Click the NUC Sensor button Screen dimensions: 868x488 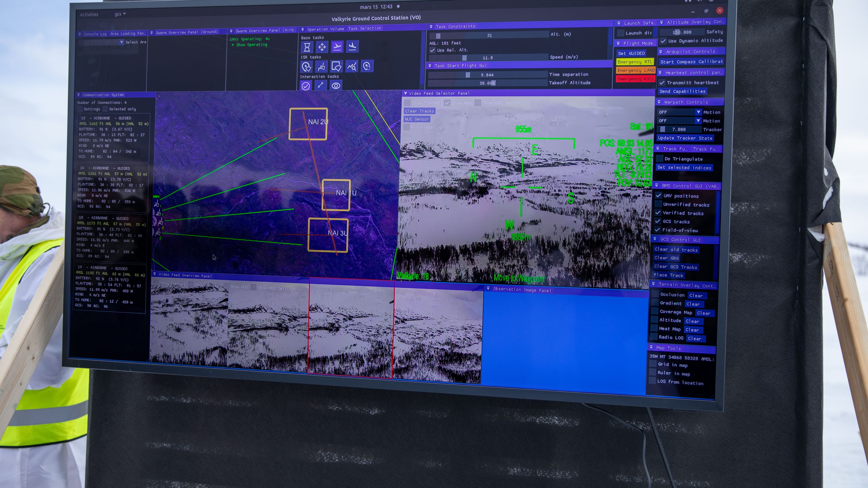(x=417, y=119)
